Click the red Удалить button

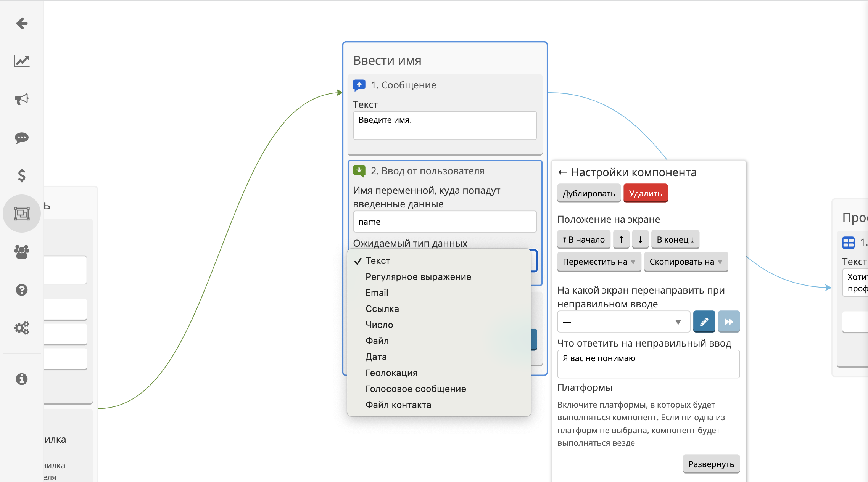(x=646, y=193)
